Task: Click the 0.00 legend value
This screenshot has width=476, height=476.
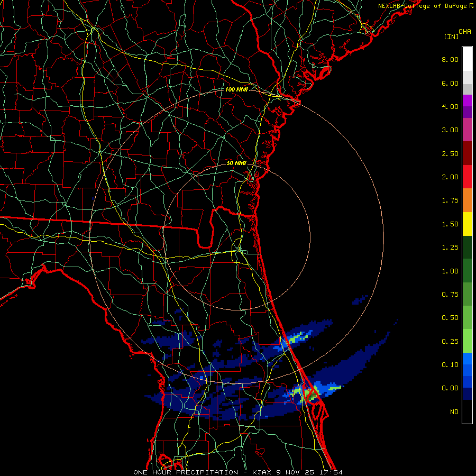Action: [x=450, y=388]
